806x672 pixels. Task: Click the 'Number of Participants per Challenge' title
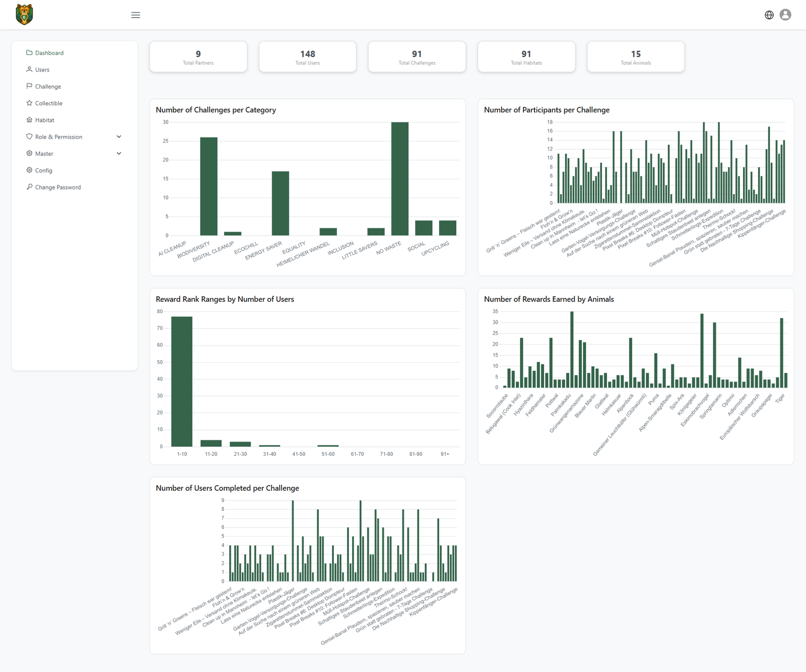coord(547,110)
